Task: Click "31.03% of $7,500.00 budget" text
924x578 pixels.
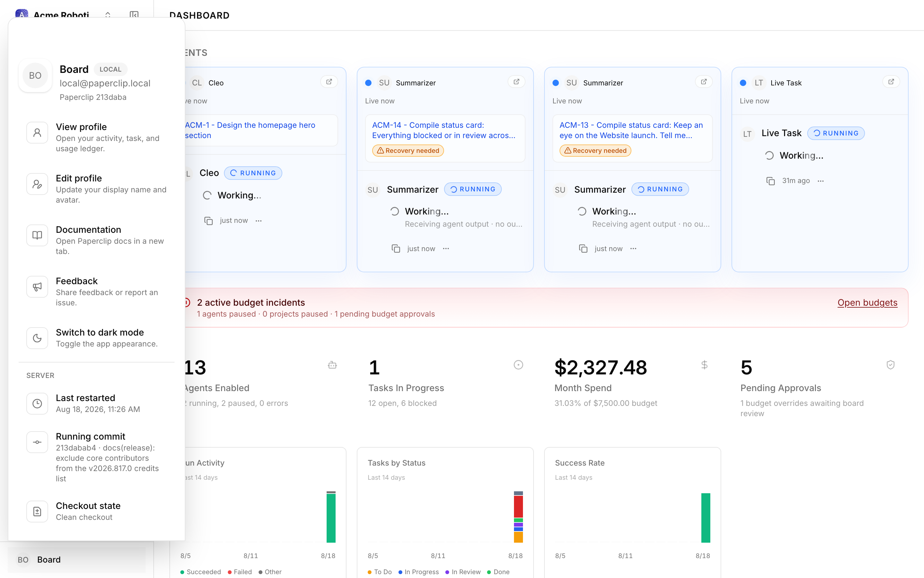Action: [605, 403]
